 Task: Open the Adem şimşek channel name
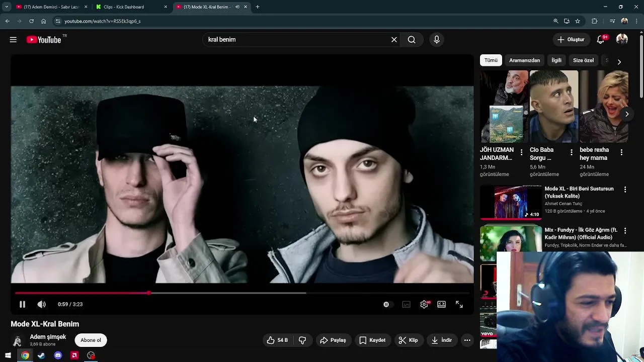tap(48, 337)
